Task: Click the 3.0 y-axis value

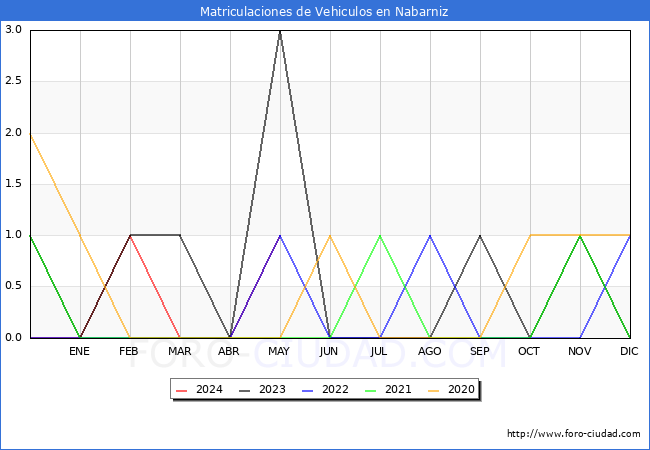Action: (13, 29)
